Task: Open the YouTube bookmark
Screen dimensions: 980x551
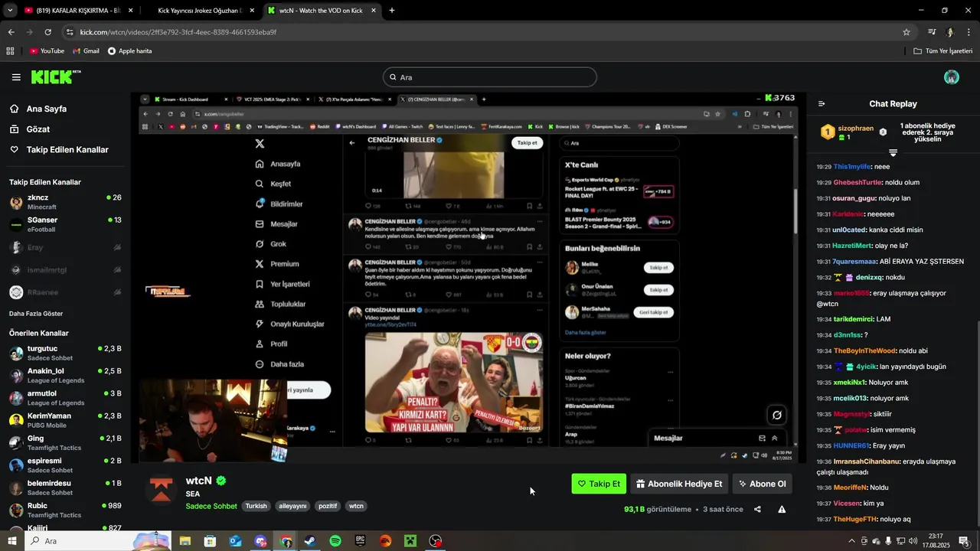Action: pos(47,51)
